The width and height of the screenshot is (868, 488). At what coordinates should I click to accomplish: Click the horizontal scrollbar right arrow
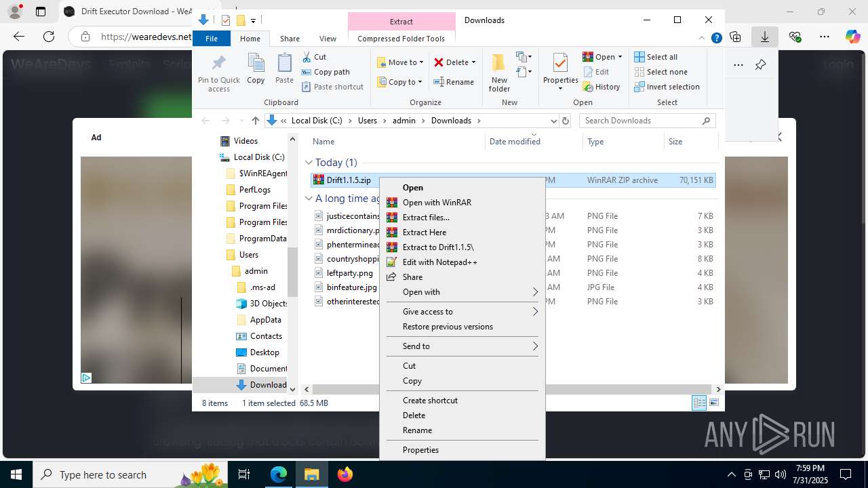[x=719, y=389]
